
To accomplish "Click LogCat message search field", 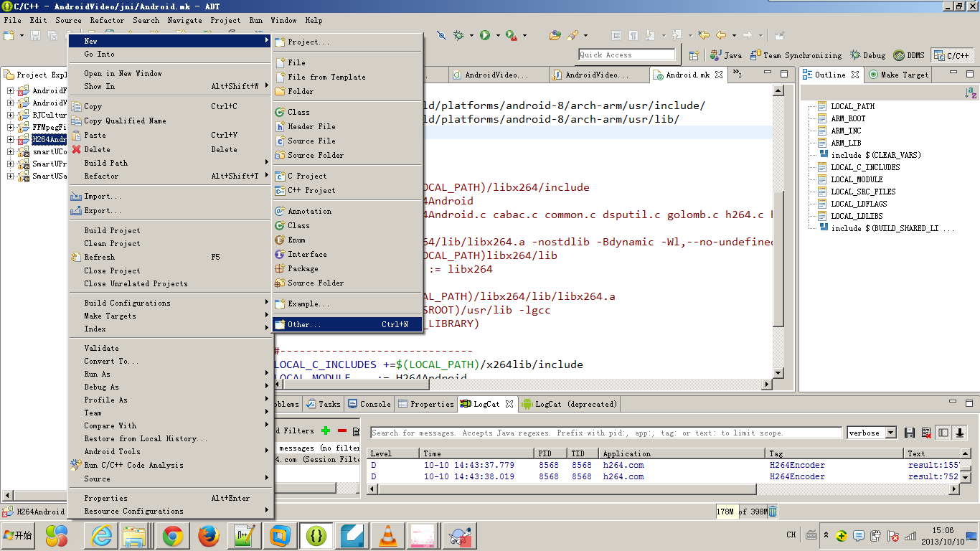I will (606, 433).
